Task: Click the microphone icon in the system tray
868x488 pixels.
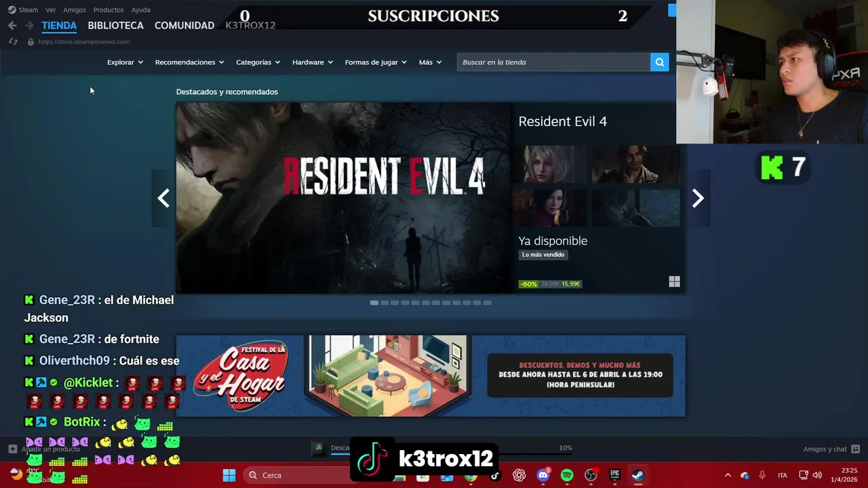Action: tap(762, 476)
